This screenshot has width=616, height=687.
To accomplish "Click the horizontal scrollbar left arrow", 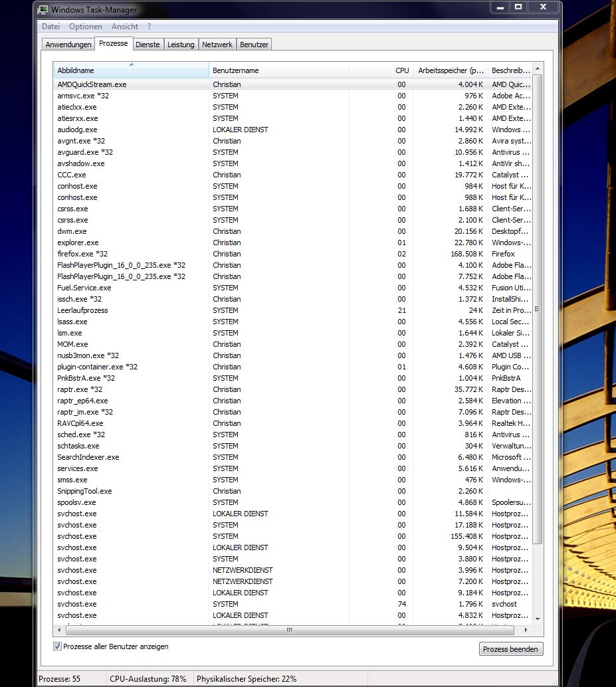I will tap(60, 630).
